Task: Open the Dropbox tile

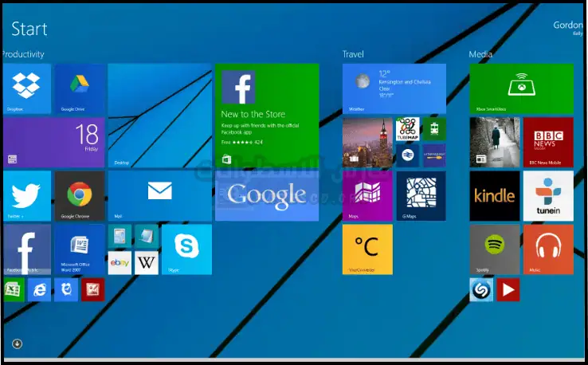Action: click(x=27, y=88)
